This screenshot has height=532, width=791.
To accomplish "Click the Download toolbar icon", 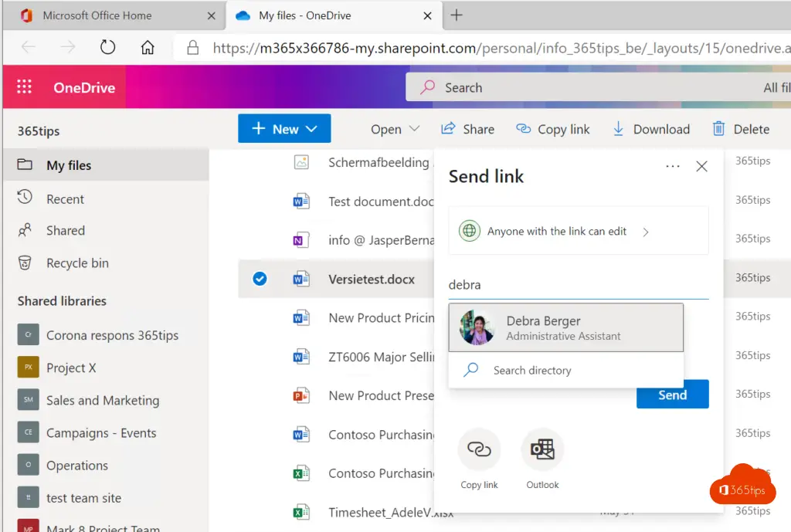I will (618, 129).
